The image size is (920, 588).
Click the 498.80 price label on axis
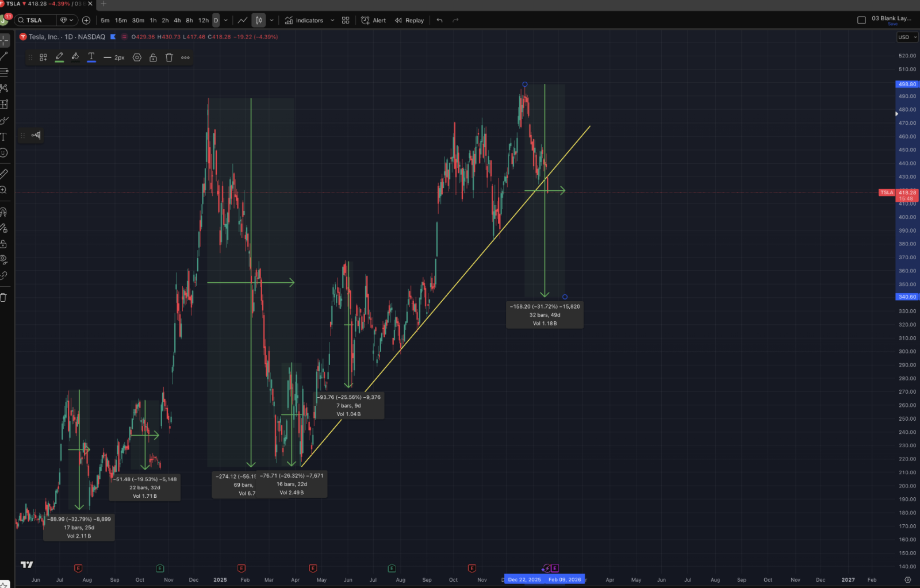907,84
